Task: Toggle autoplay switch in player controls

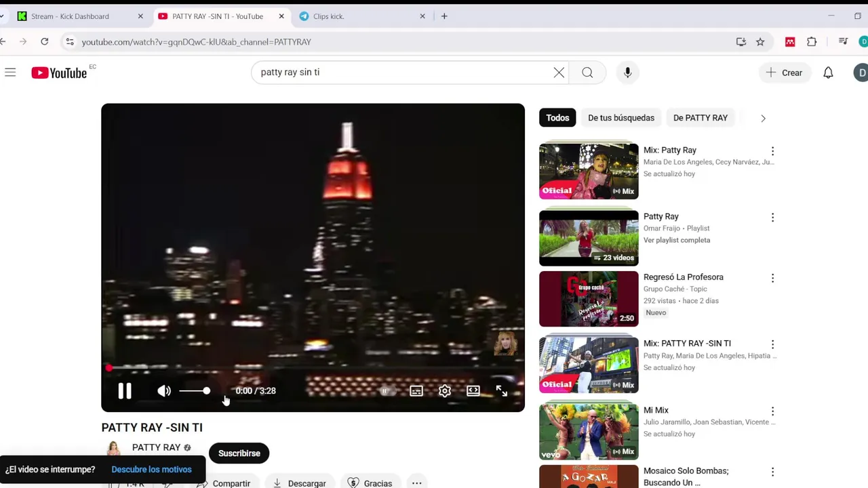Action: click(x=387, y=391)
